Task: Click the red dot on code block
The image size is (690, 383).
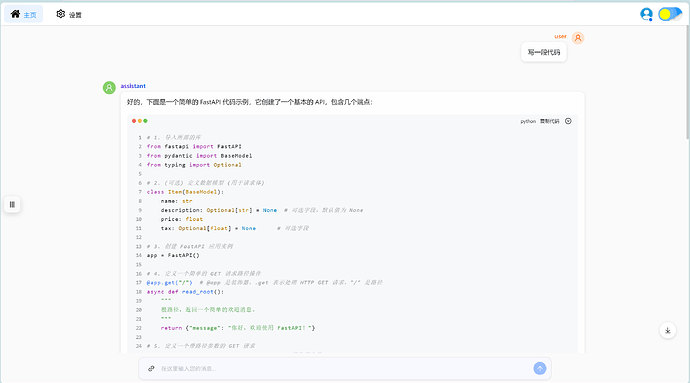Action: pos(134,121)
